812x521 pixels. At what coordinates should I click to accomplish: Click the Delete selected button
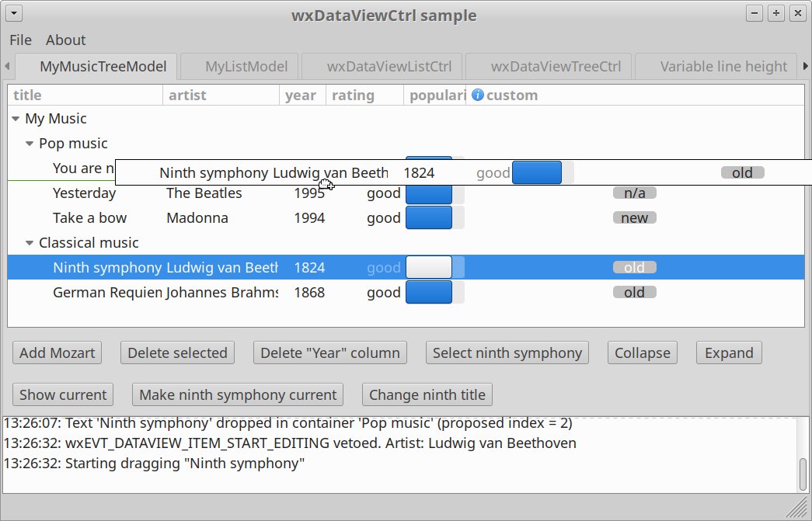[x=178, y=353]
